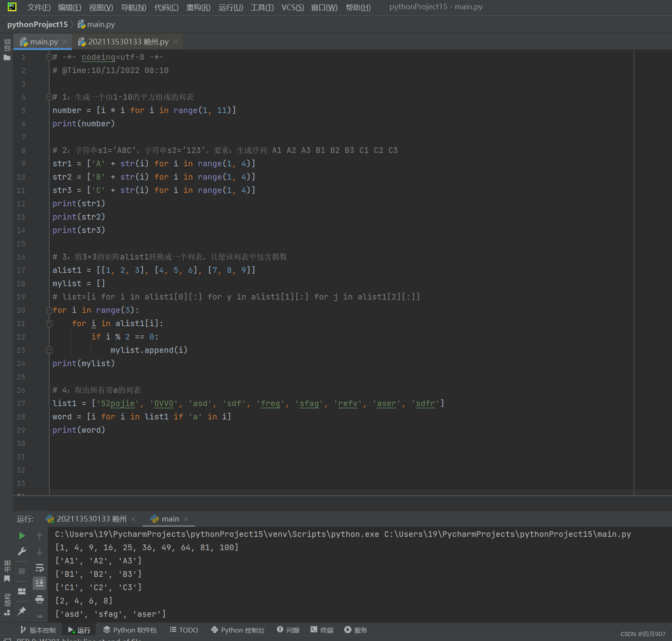672x641 pixels.
Task: Click output line ['B1', 'B2', 'B3']
Action: tap(98, 574)
